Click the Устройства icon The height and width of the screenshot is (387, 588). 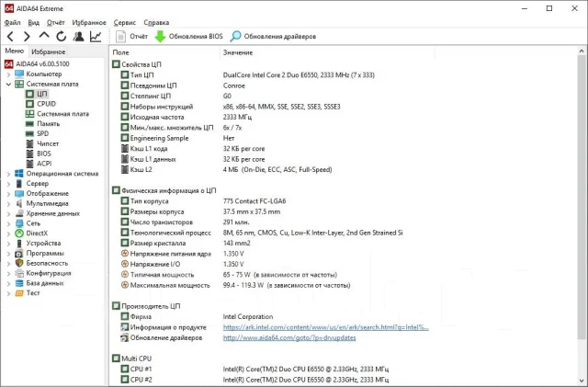(19, 244)
